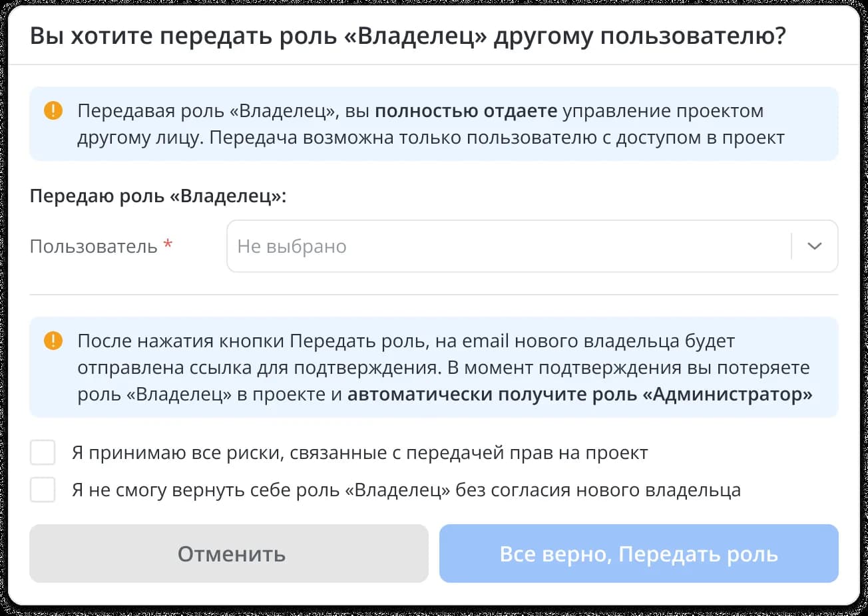Check «Я не смогу вернуть себе роль Владелец»
The image size is (868, 616).
click(43, 489)
